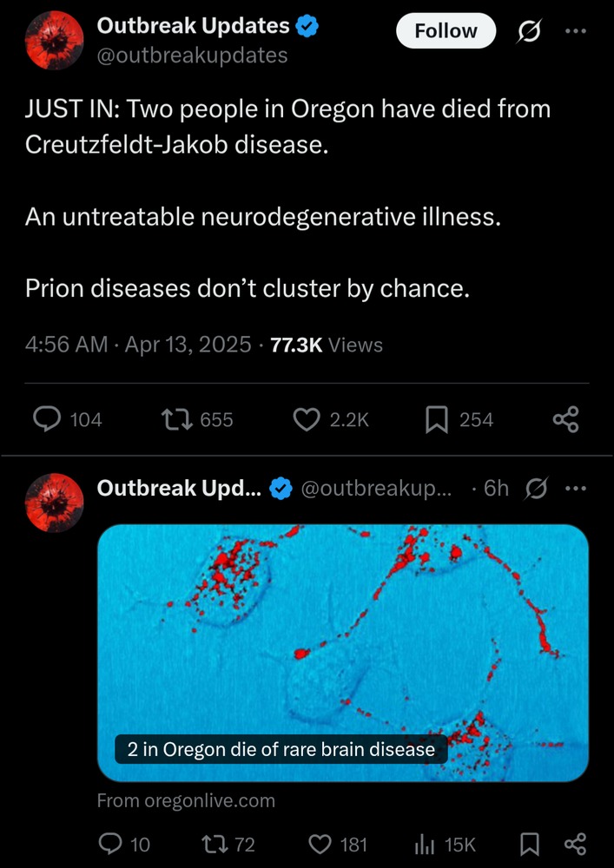Open Outbreak Updates profile picture at top
The width and height of the screenshot is (614, 868).
55,41
